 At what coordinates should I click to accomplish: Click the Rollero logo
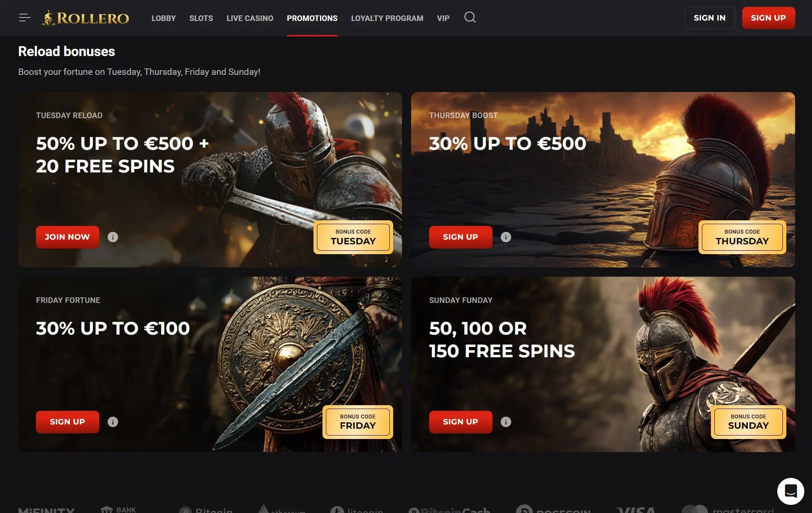click(x=85, y=18)
